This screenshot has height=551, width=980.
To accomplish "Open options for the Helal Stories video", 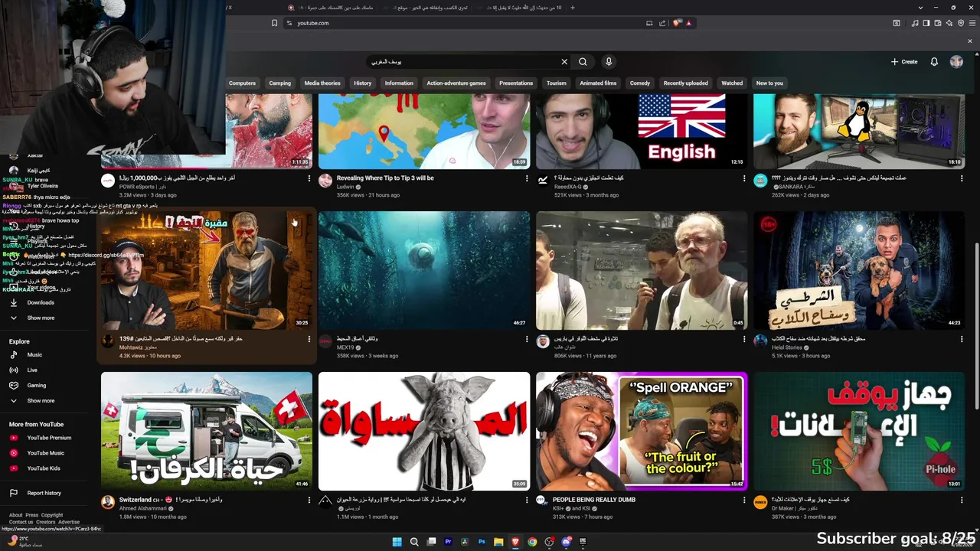I will (962, 339).
